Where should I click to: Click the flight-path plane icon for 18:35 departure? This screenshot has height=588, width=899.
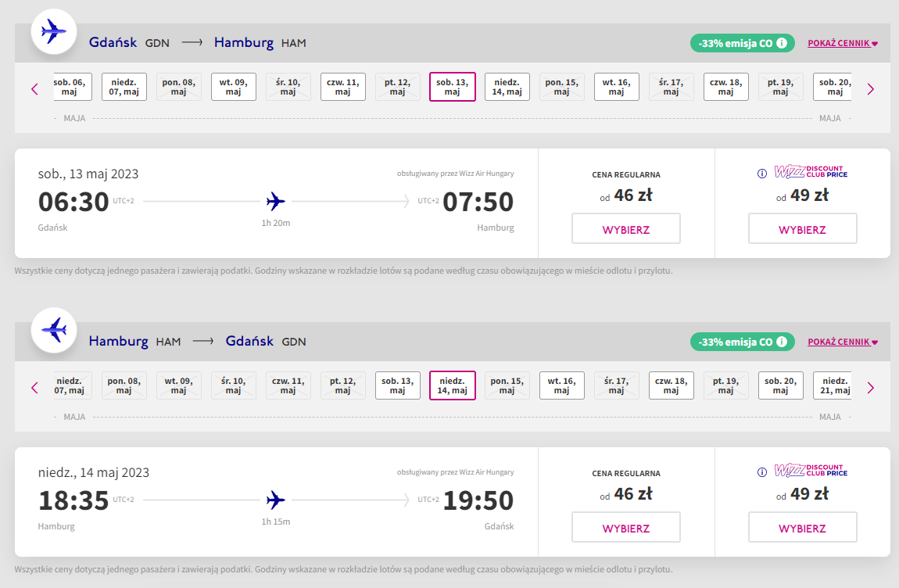[x=276, y=500]
